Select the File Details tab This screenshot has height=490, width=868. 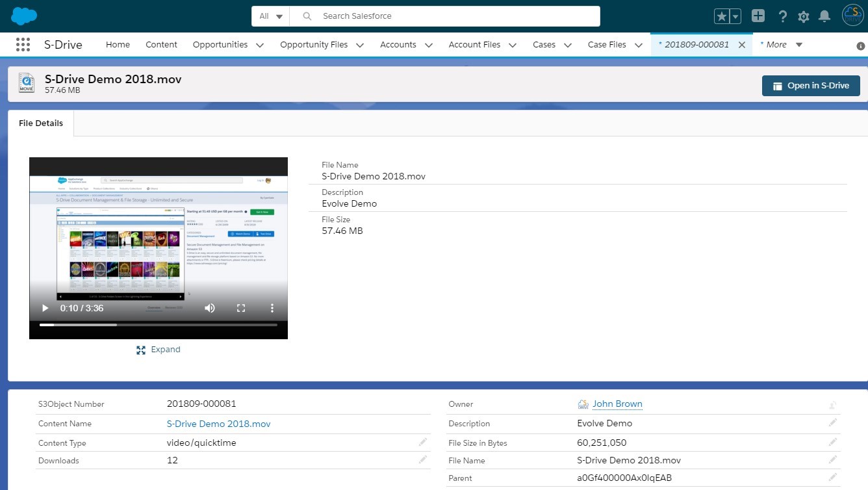(x=41, y=123)
